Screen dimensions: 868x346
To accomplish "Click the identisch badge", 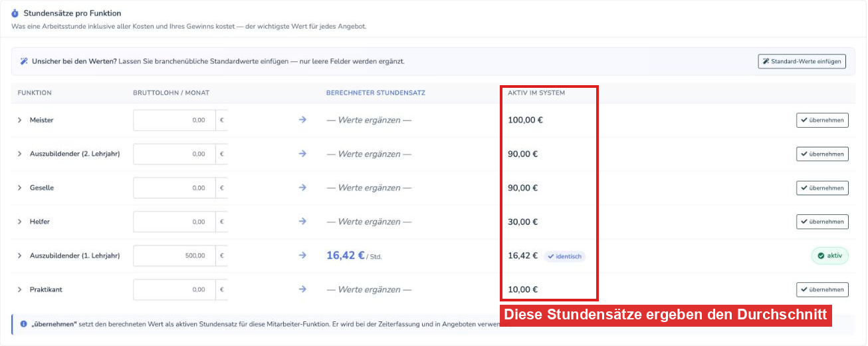I will point(565,256).
